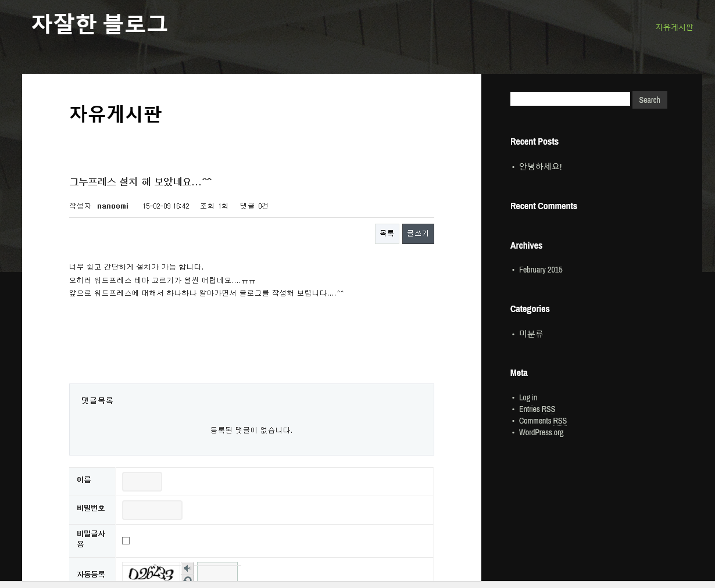Open the 안녕하세요! recent post

pos(540,167)
